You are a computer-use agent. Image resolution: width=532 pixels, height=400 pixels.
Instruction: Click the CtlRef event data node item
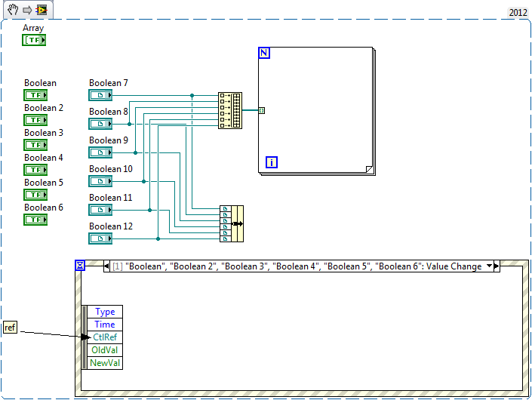click(x=105, y=337)
